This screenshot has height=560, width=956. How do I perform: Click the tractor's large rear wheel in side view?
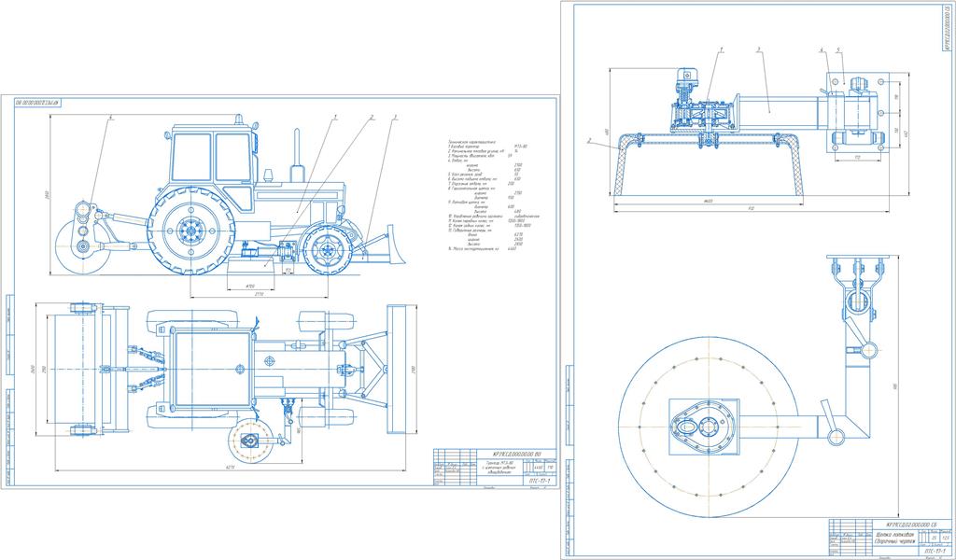point(191,231)
